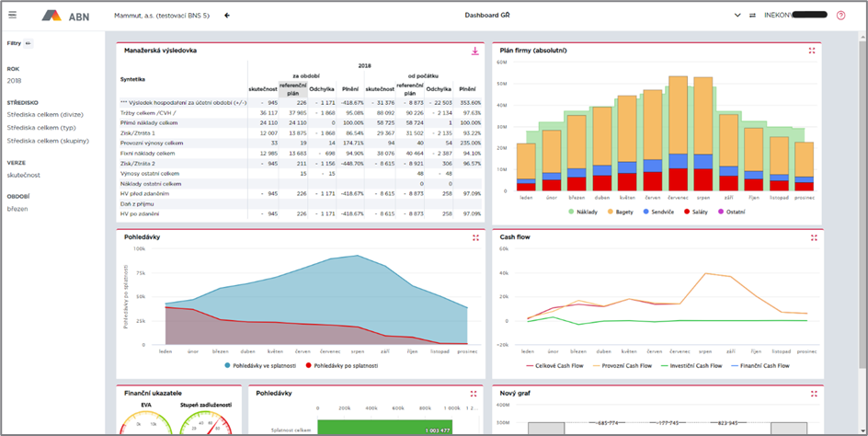Click the srpen bar in Plán firmy
Screen dimensions: 868x436
703,134
